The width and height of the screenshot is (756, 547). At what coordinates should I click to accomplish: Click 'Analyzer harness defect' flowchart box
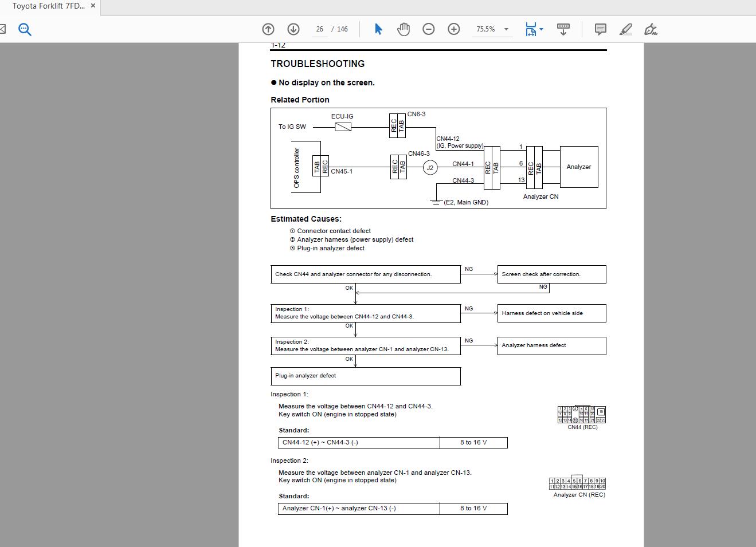pos(551,345)
